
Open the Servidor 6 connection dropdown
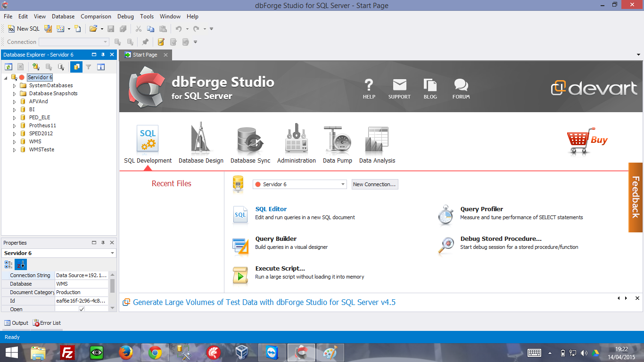[343, 184]
